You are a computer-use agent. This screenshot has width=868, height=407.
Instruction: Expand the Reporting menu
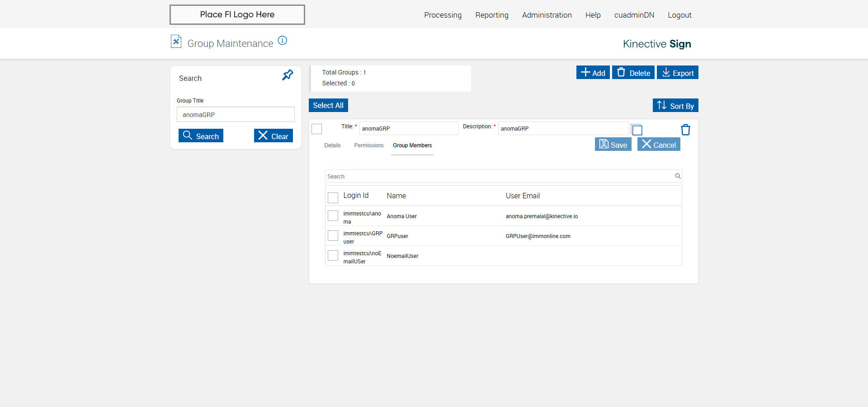[491, 15]
